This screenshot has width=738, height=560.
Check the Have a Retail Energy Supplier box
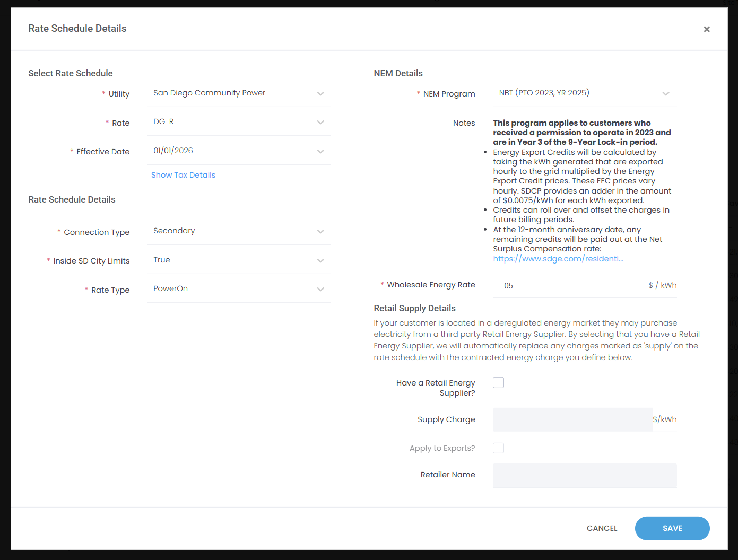[x=498, y=383]
